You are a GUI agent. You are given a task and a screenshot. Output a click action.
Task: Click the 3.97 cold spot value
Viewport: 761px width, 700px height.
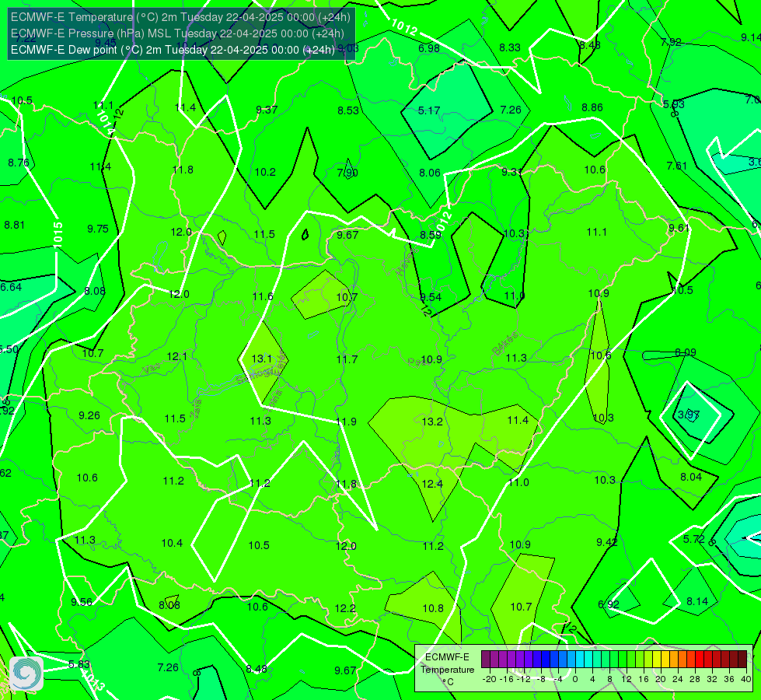(689, 415)
